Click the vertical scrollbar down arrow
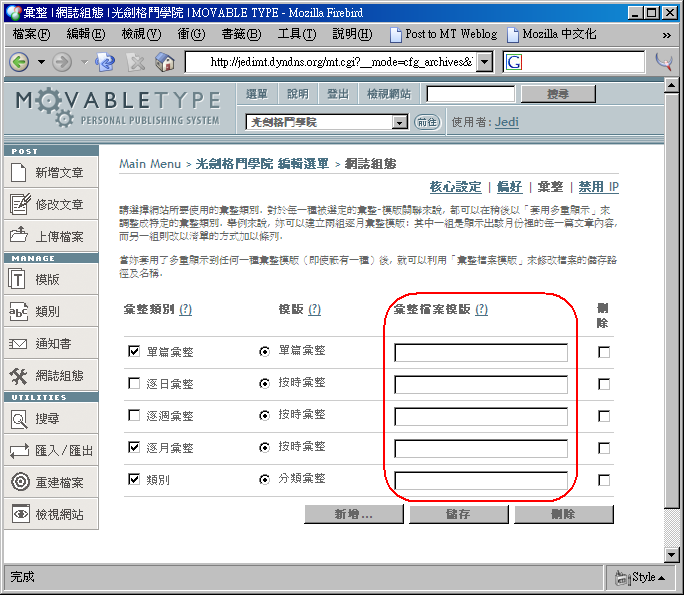Viewport: 684px width, 595px height. pos(671,555)
